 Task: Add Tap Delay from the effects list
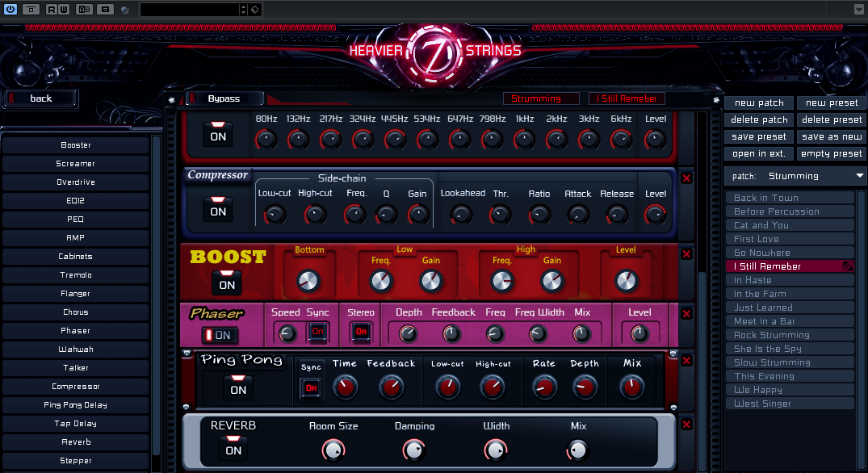(76, 423)
